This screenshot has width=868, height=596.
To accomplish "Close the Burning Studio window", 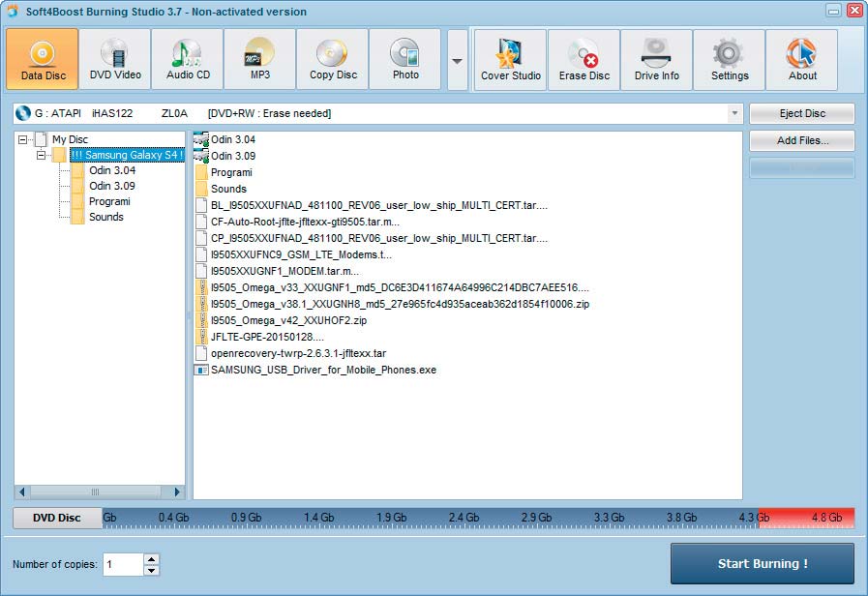I will [854, 11].
